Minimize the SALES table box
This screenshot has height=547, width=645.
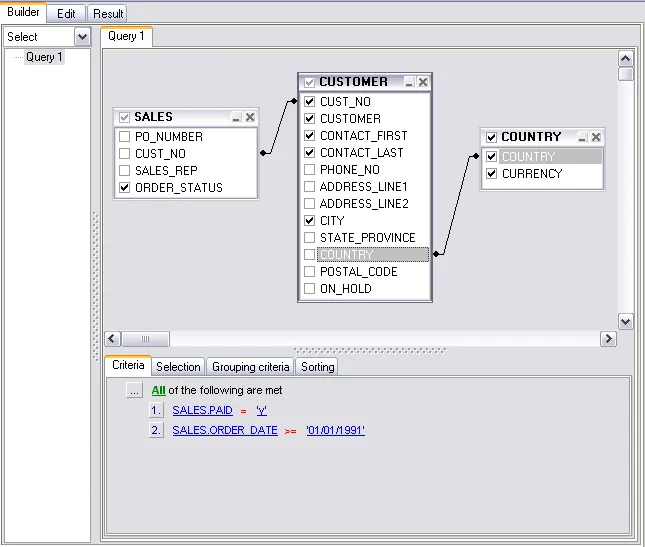(x=236, y=117)
